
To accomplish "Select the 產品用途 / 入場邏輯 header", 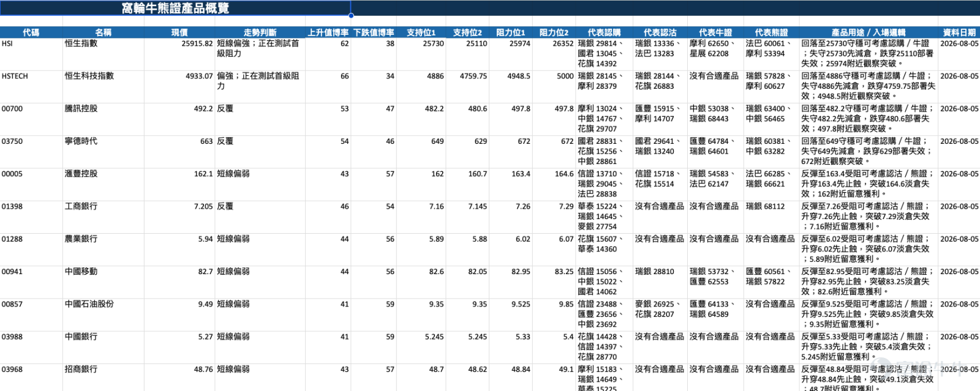I will pyautogui.click(x=869, y=32).
